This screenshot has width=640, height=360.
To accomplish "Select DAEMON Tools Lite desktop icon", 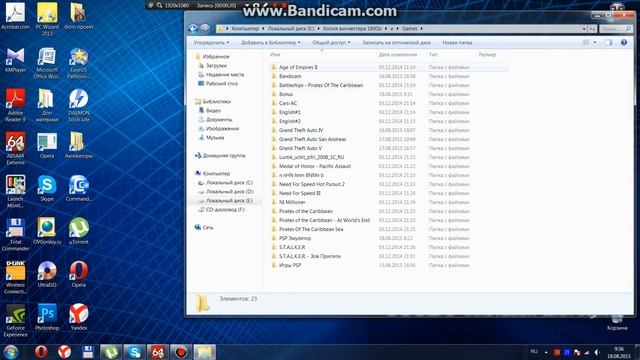I will click(78, 105).
